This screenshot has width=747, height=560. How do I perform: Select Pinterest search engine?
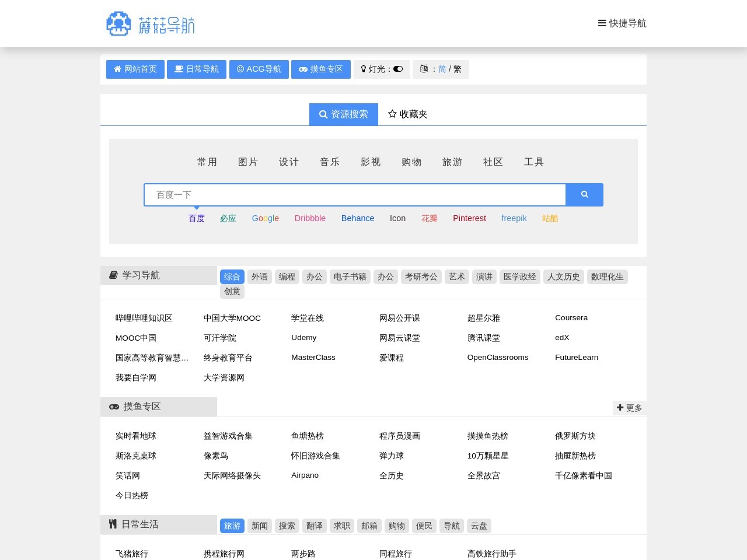coord(469,218)
